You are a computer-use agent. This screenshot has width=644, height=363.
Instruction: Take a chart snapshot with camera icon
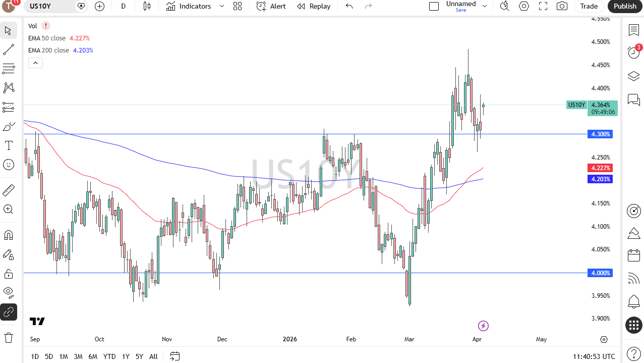click(562, 6)
